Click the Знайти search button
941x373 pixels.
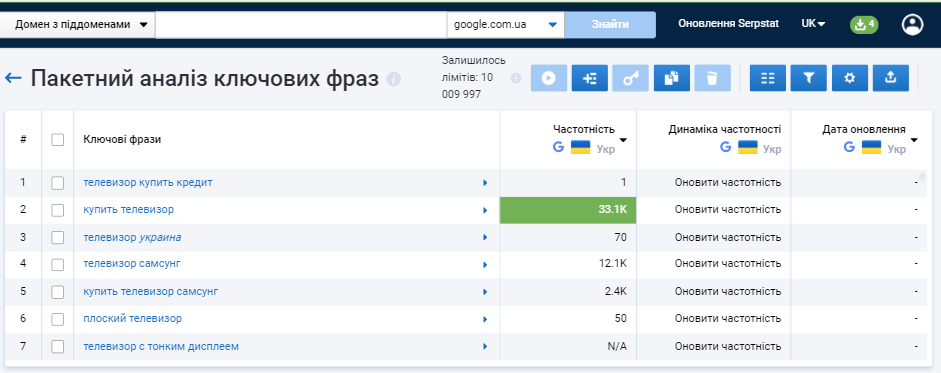[610, 25]
